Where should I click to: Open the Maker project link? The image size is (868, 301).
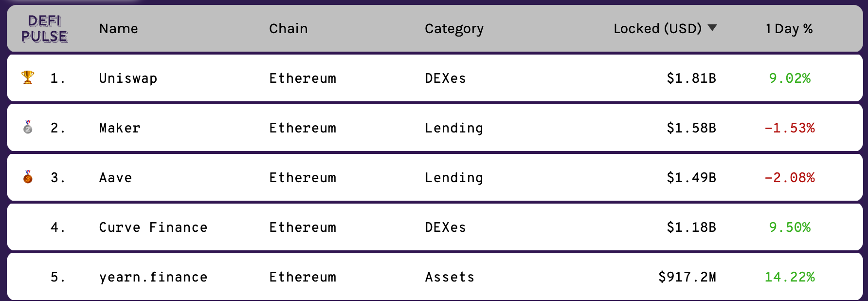pos(120,128)
